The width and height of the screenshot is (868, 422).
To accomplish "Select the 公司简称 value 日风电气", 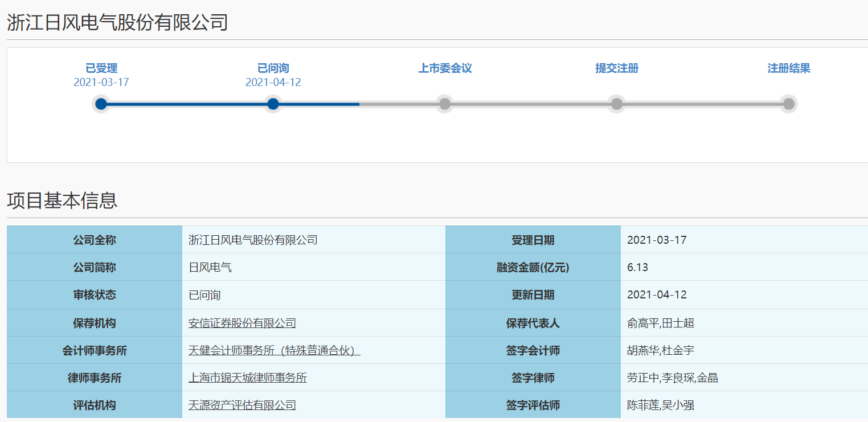I will [x=208, y=267].
